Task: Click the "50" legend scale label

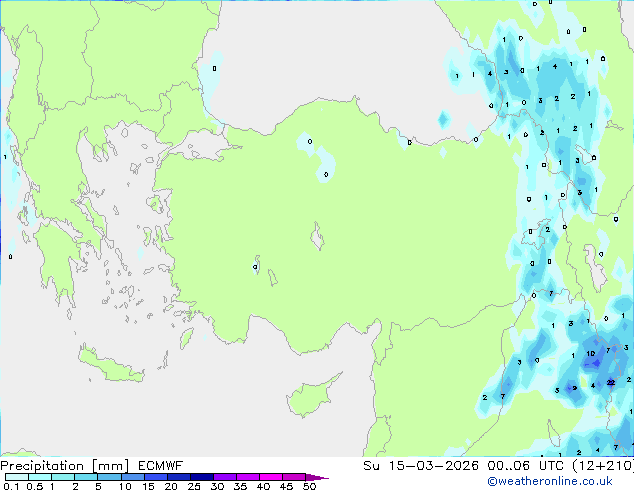Action: pyautogui.click(x=309, y=486)
